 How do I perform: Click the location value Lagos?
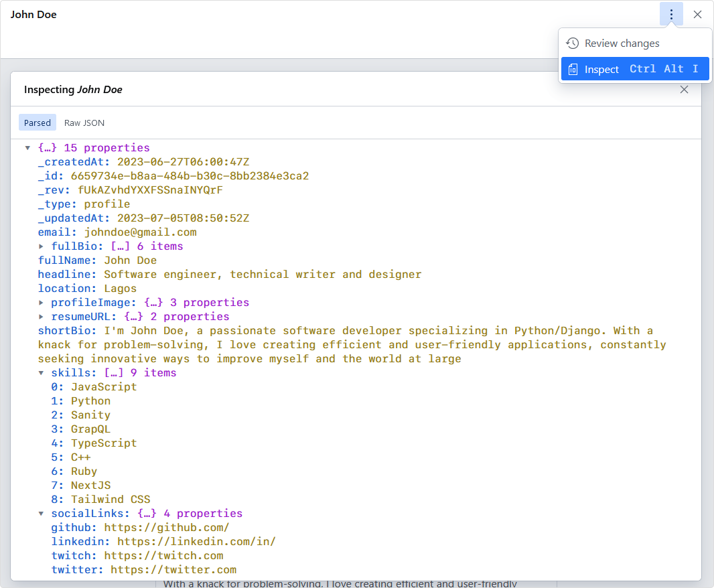click(120, 289)
